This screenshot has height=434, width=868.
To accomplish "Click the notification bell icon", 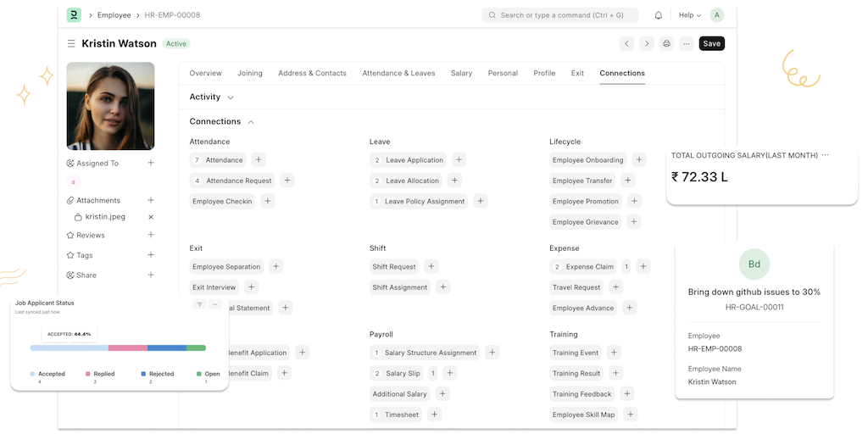I will pyautogui.click(x=659, y=15).
